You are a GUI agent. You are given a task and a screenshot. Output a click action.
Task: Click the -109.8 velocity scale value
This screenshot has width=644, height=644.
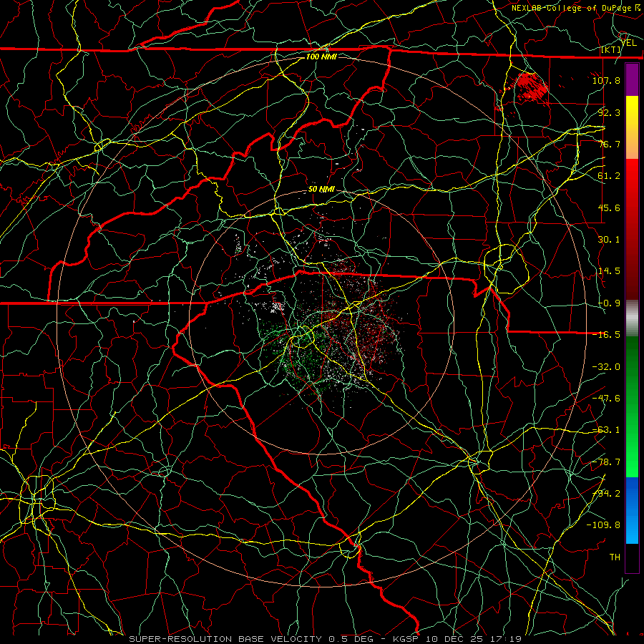[x=603, y=525]
